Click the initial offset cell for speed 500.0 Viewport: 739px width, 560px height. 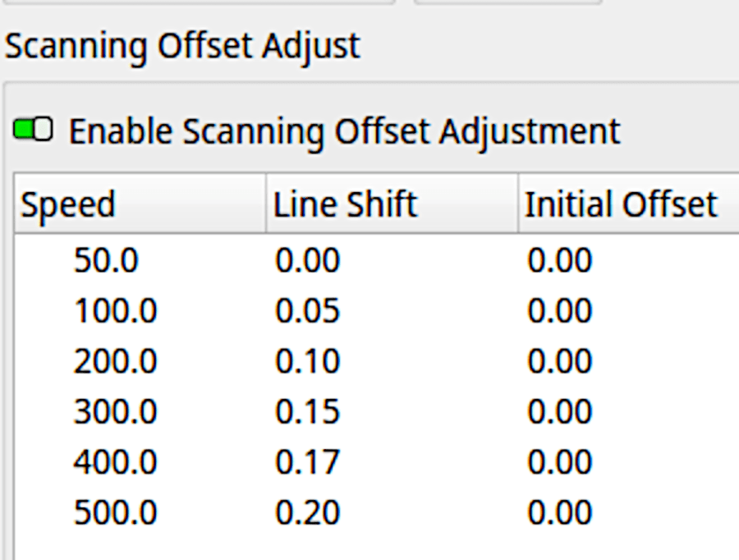coord(558,511)
